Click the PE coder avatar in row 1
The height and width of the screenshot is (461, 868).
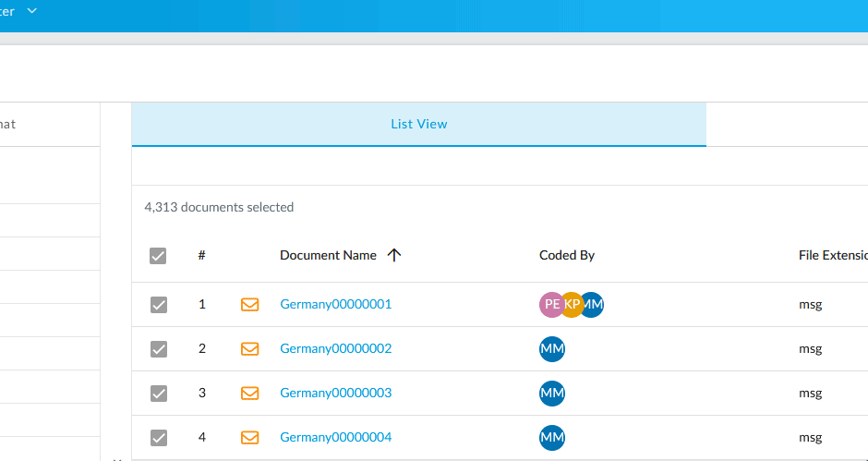click(x=550, y=304)
